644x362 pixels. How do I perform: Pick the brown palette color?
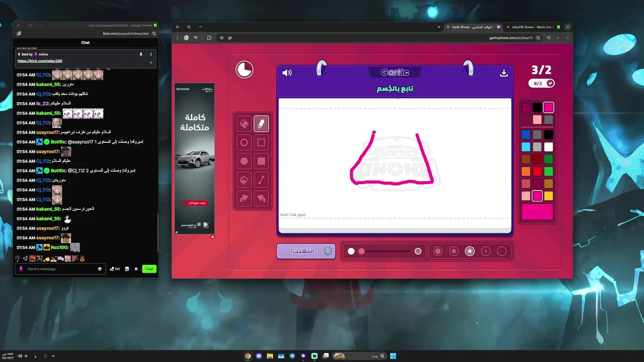pos(526,159)
